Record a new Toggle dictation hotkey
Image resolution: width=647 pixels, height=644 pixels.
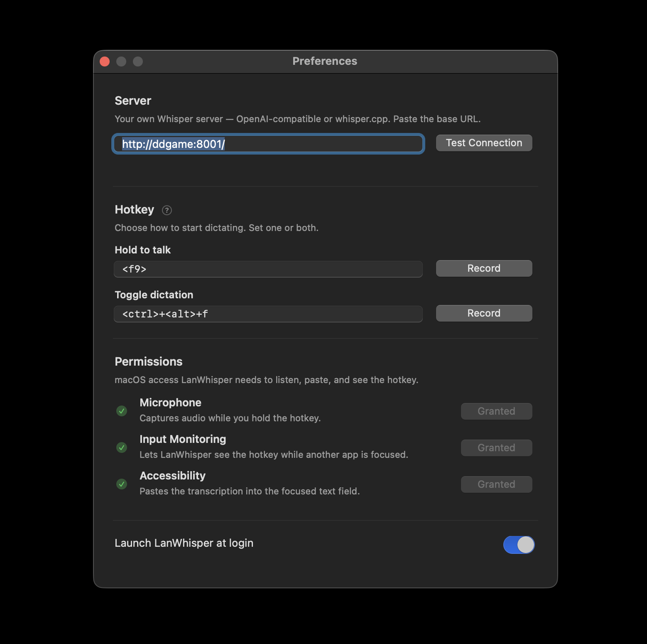(483, 313)
